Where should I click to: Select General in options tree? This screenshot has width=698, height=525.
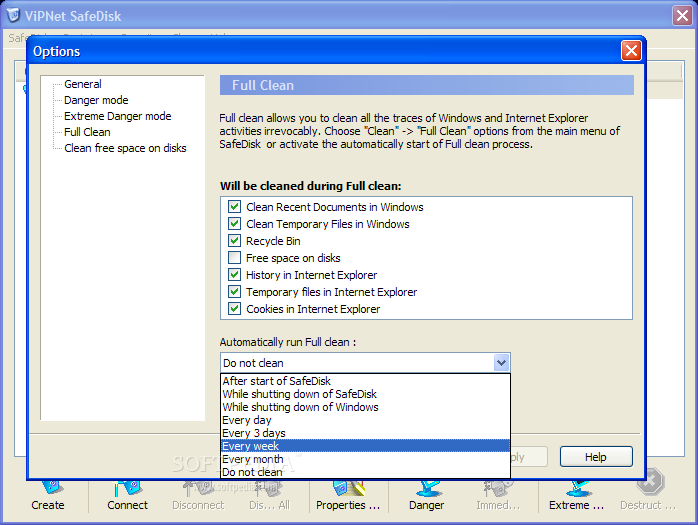pyautogui.click(x=83, y=84)
